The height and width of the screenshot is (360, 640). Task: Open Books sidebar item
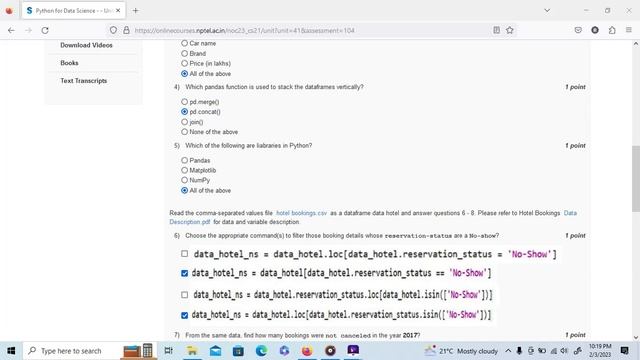69,63
